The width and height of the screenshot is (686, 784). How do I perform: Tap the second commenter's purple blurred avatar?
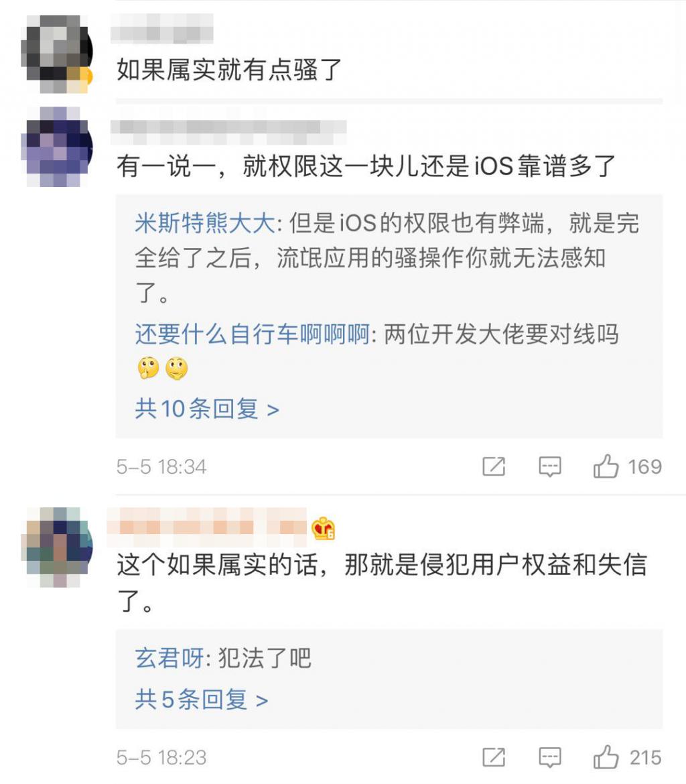(57, 147)
